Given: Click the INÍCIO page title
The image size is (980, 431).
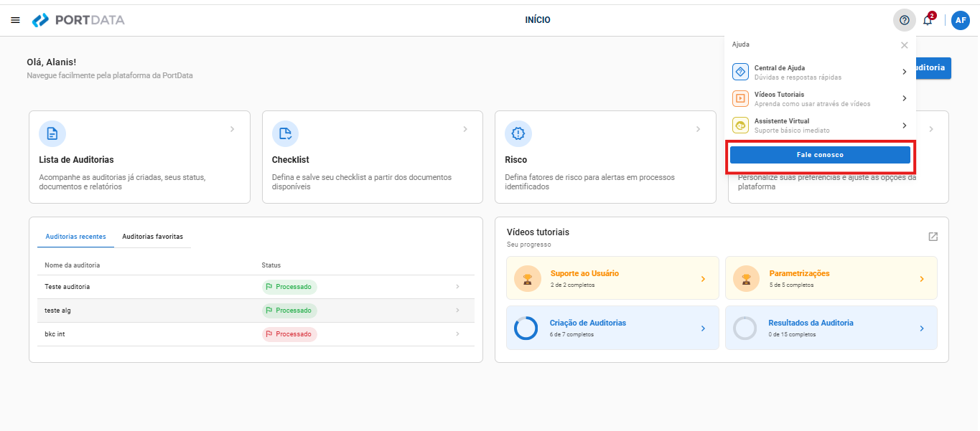Looking at the screenshot, I should pyautogui.click(x=538, y=20).
